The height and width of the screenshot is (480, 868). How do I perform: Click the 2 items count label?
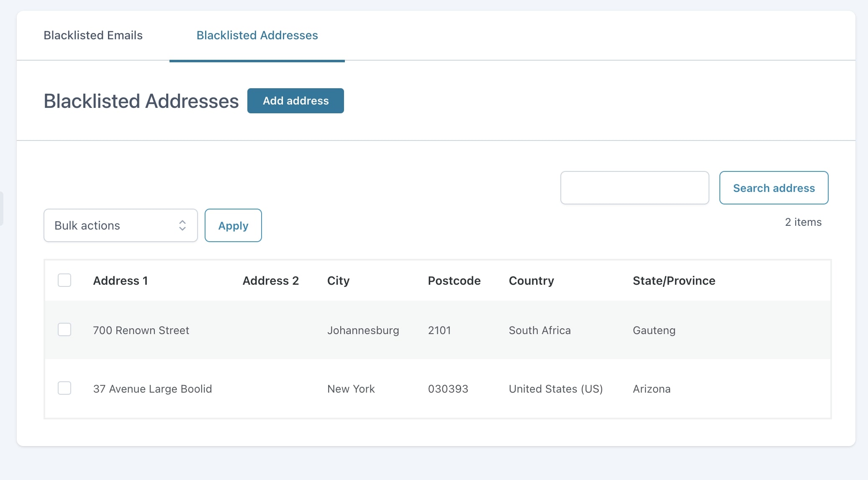(x=803, y=222)
